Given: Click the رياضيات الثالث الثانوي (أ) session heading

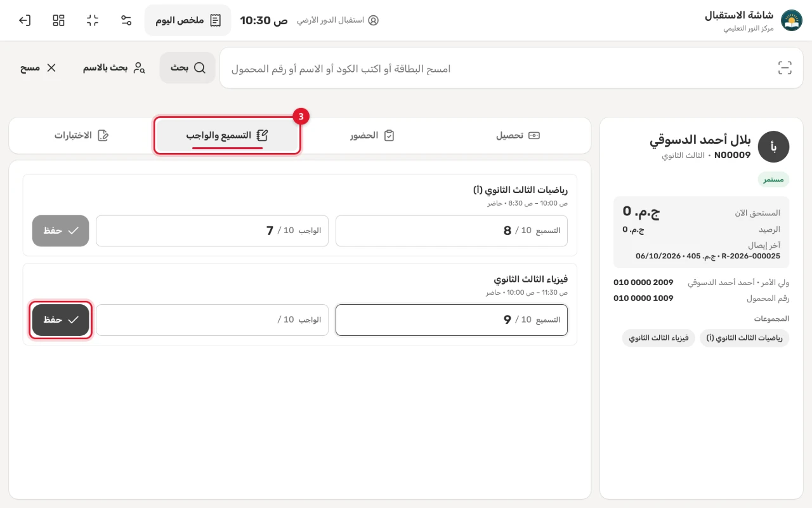Looking at the screenshot, I should [x=520, y=190].
